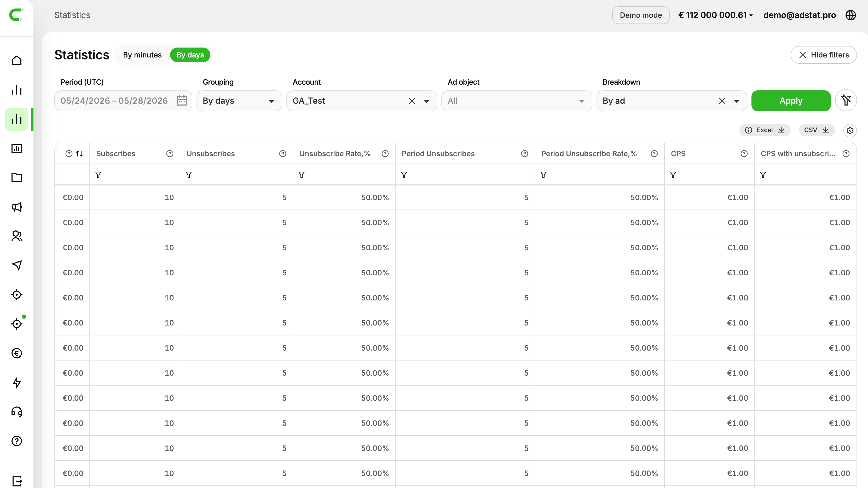This screenshot has width=868, height=488.
Task: Open the boxed chart report sidebar icon
Action: [x=16, y=149]
